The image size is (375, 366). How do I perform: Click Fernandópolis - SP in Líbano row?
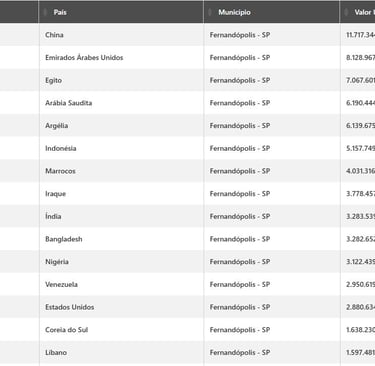(240, 352)
